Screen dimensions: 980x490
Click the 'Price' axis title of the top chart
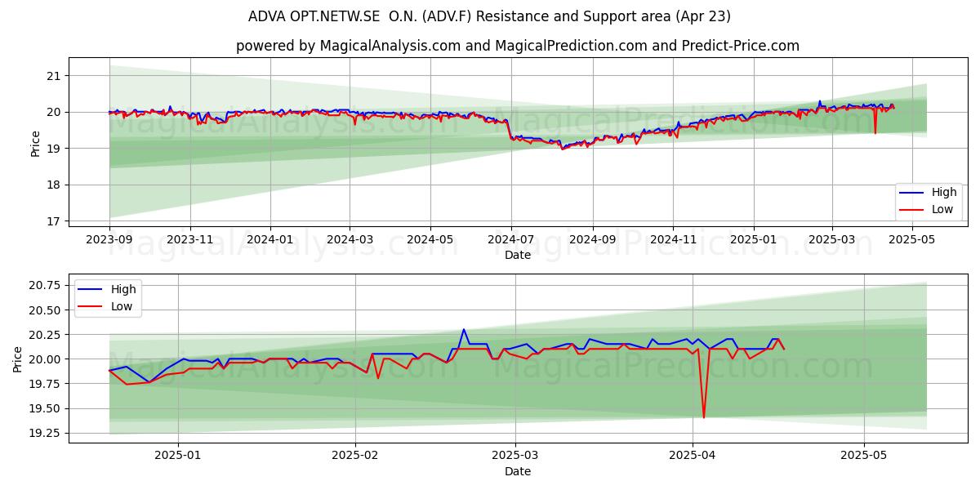[35, 142]
